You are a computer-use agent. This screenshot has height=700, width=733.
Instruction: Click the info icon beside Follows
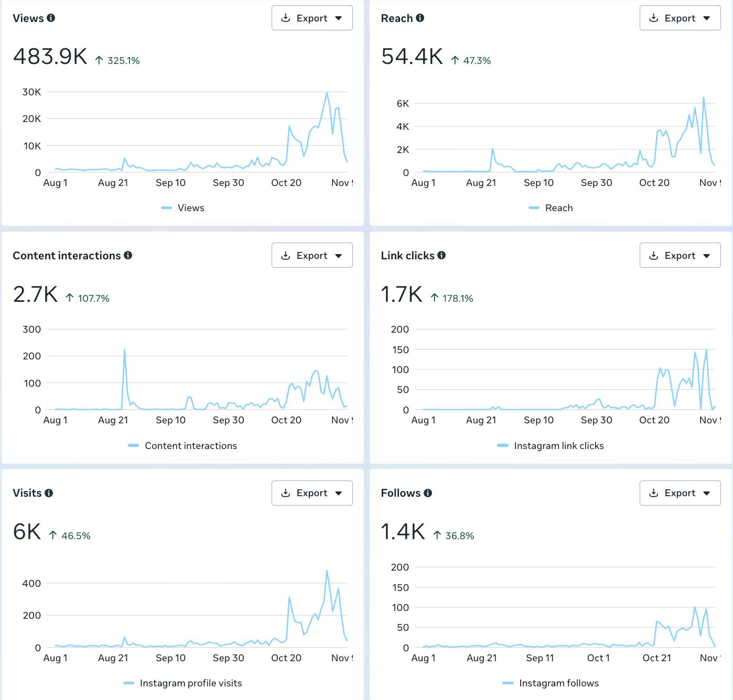click(x=428, y=493)
